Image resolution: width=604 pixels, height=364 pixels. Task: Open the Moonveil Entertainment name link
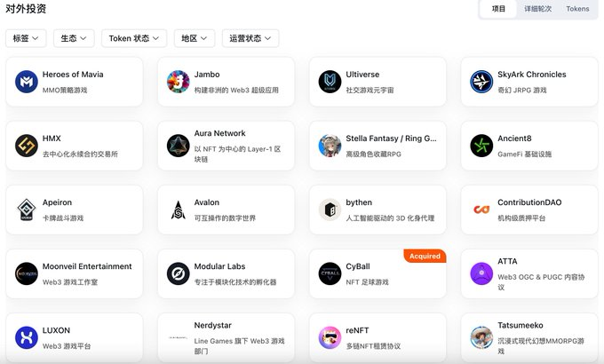pyautogui.click(x=87, y=266)
